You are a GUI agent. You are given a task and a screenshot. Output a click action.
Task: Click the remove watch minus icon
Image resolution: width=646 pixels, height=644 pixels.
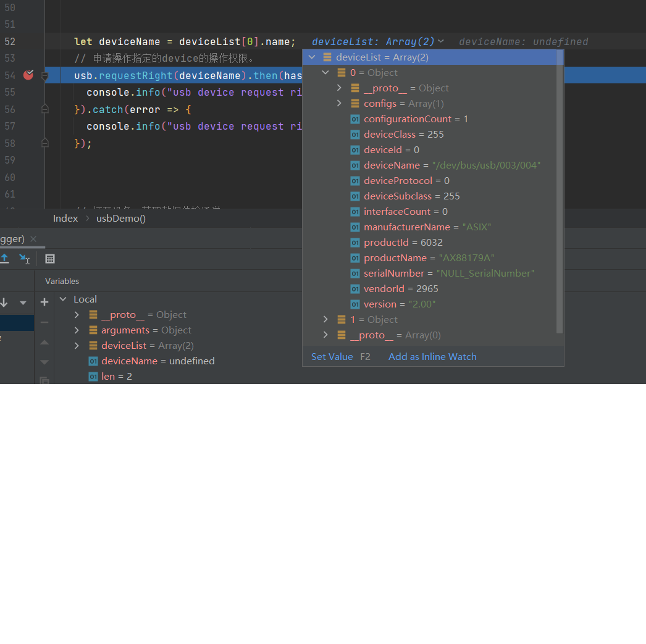pos(44,322)
